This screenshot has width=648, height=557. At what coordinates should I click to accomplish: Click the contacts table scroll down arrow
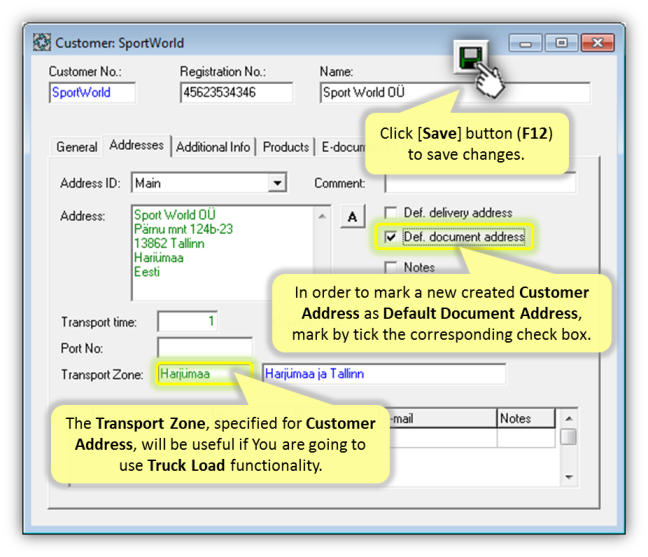(x=569, y=477)
